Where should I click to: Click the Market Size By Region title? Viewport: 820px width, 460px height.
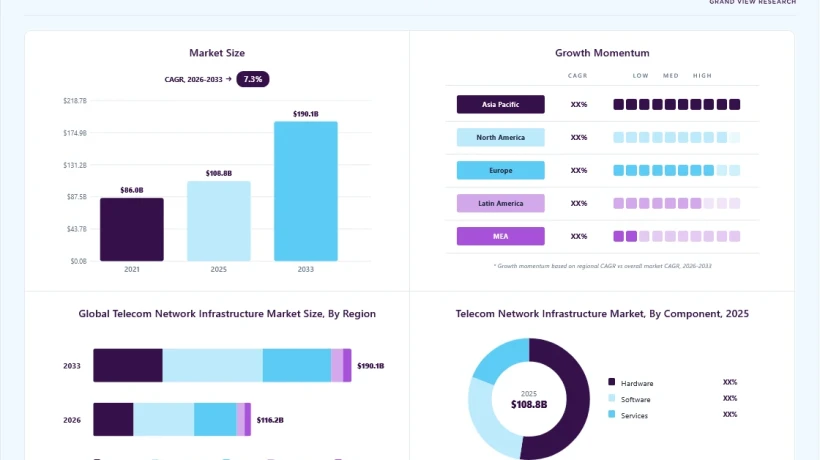point(227,314)
